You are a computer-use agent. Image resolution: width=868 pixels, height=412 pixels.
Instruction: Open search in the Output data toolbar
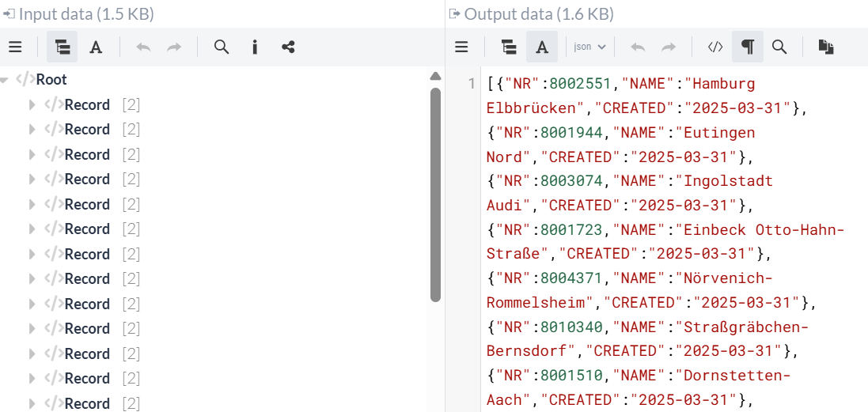(779, 47)
